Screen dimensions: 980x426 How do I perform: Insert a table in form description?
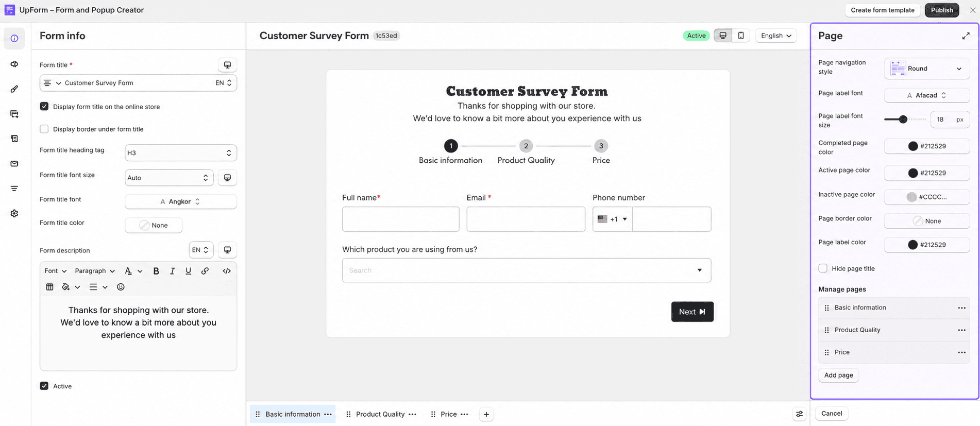point(49,287)
